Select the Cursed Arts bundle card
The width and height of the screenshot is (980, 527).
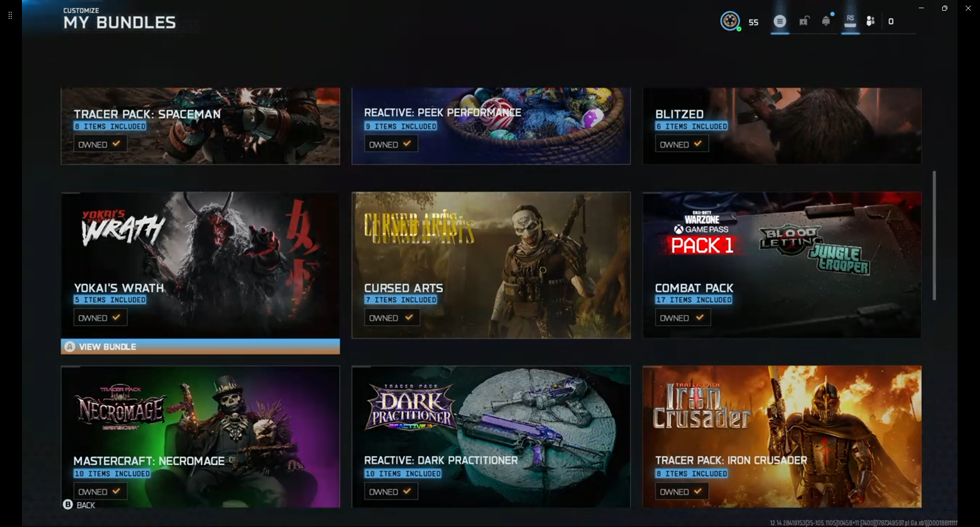491,265
